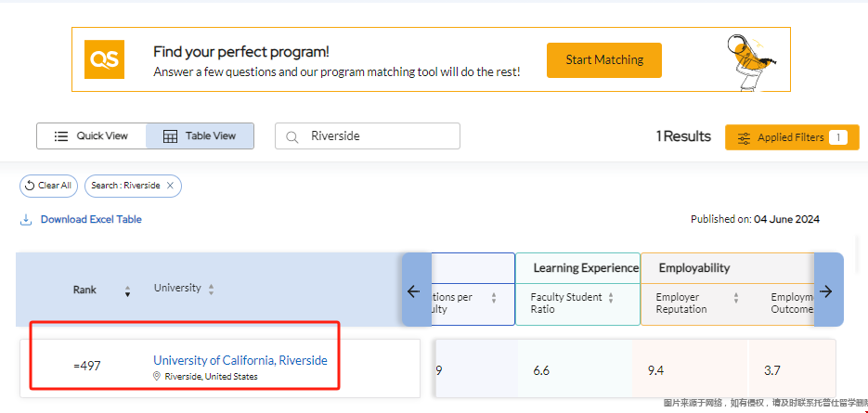
Task: Sort by Employer Reputation
Action: point(735,298)
